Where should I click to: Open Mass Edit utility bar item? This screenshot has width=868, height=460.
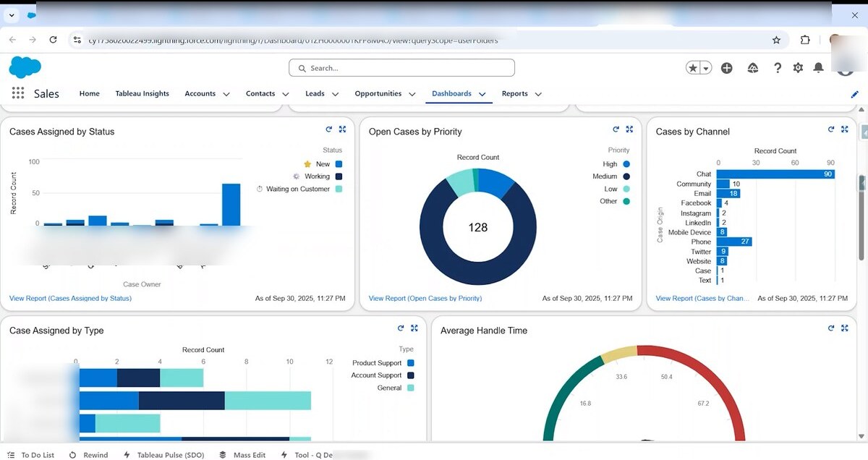click(242, 455)
